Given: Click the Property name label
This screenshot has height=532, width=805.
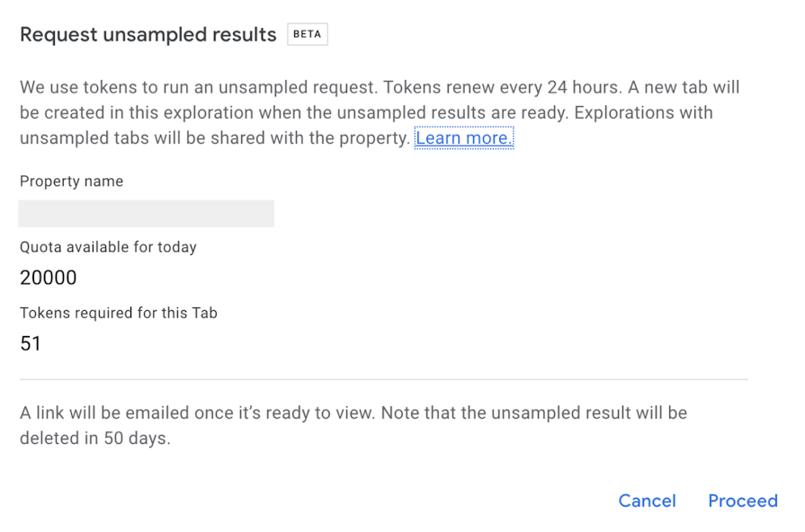Looking at the screenshot, I should coord(71,181).
